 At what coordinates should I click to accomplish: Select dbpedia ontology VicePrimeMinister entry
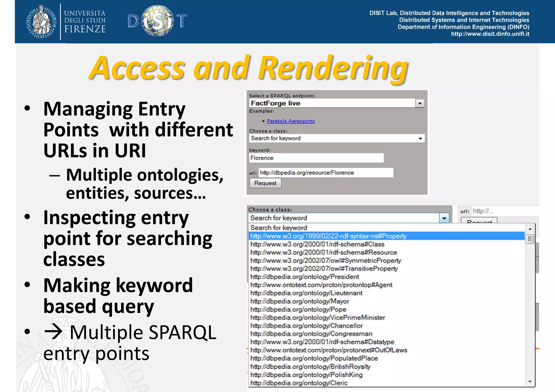[387, 318]
